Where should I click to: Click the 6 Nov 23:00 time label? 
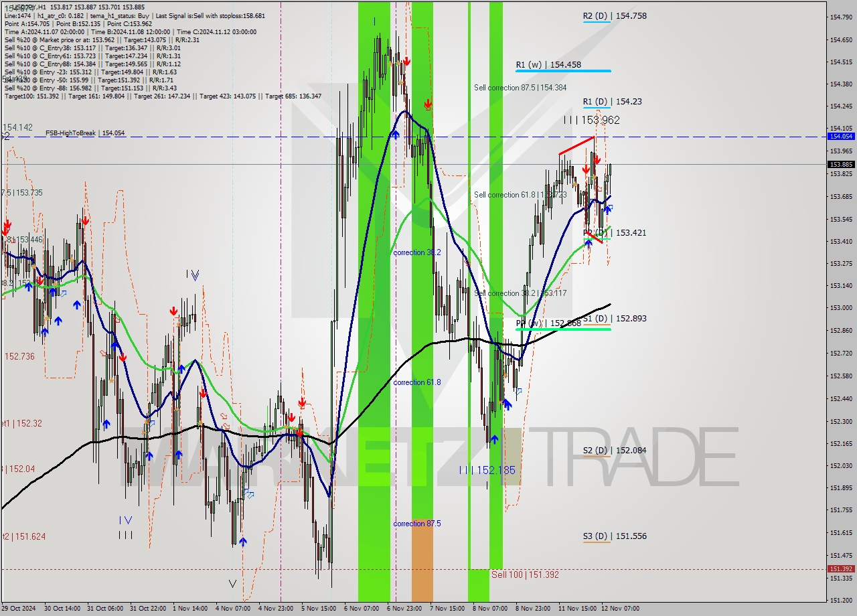[404, 609]
